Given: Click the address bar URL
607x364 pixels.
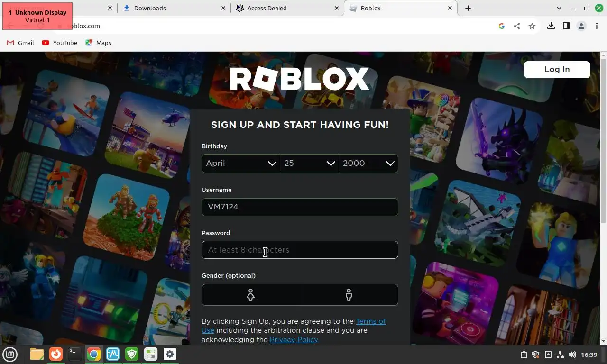Looking at the screenshot, I should 85,26.
